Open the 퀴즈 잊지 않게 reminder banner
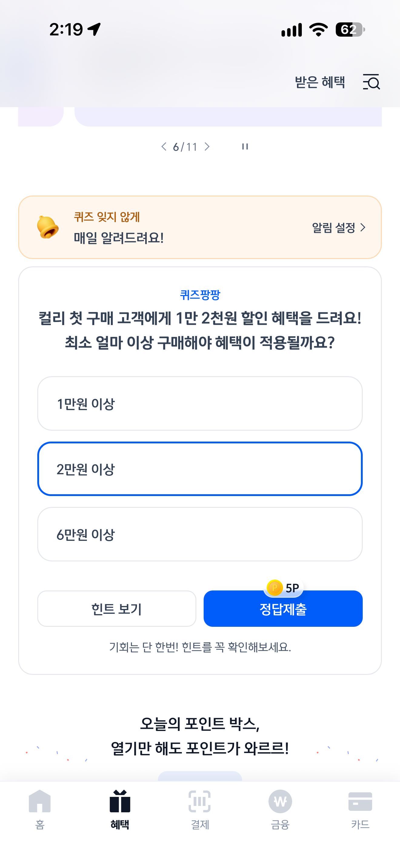400x868 pixels. 200,227
